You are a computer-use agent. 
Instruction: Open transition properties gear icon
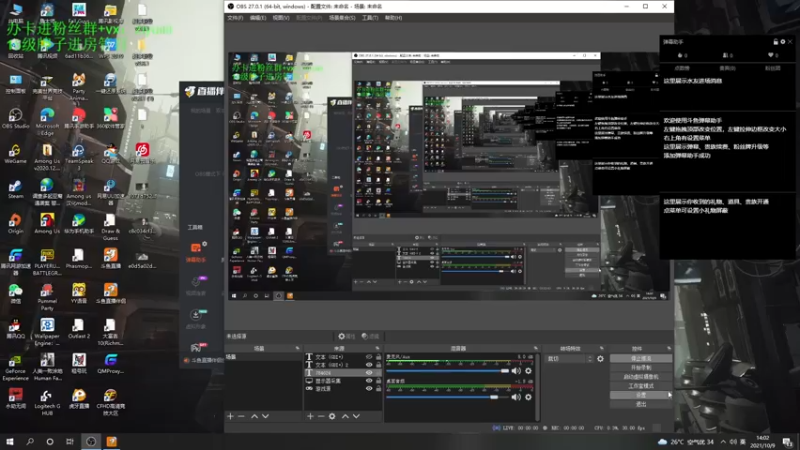point(601,359)
